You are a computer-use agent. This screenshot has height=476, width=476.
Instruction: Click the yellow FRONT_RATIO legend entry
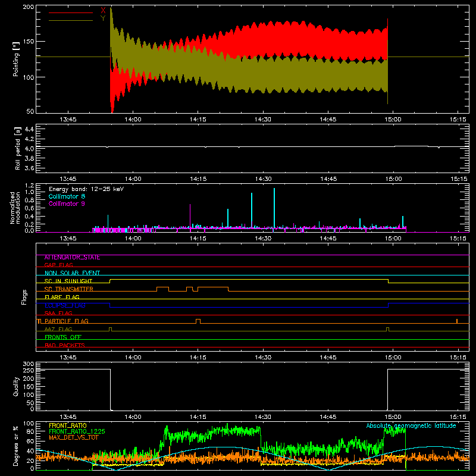pos(68,425)
